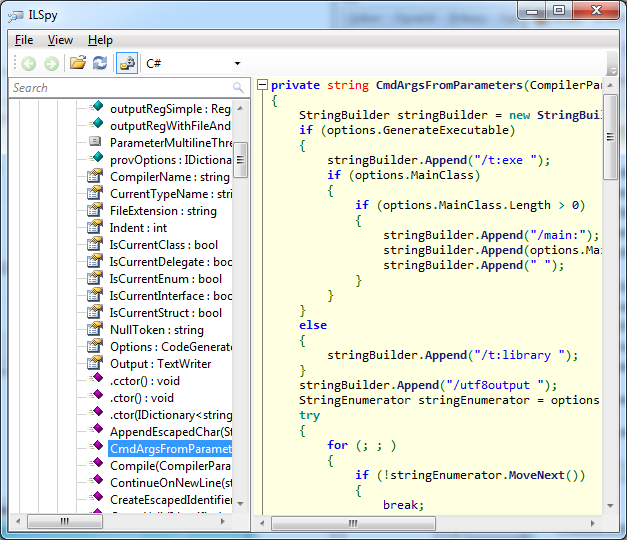Open the File menu
Screen dimensions: 627x540
24,40
